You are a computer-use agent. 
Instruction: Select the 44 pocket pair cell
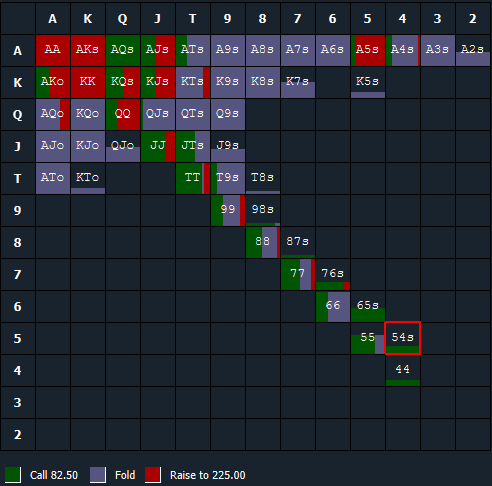point(403,370)
